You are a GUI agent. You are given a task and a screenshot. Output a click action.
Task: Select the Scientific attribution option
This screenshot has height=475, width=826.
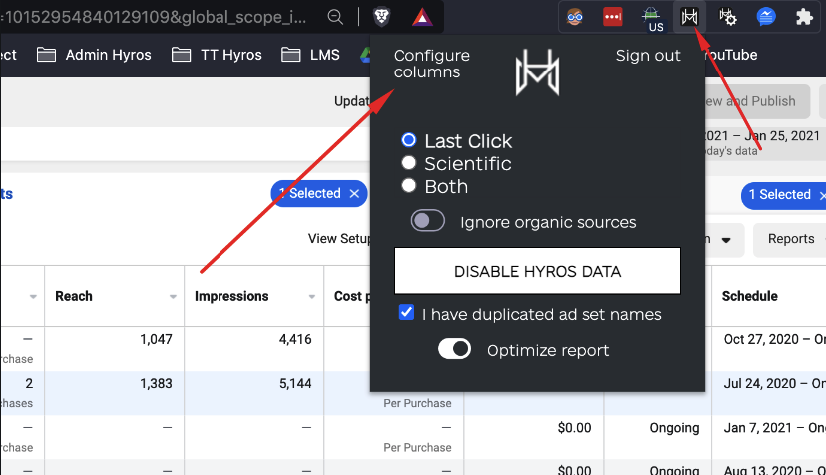[409, 163]
